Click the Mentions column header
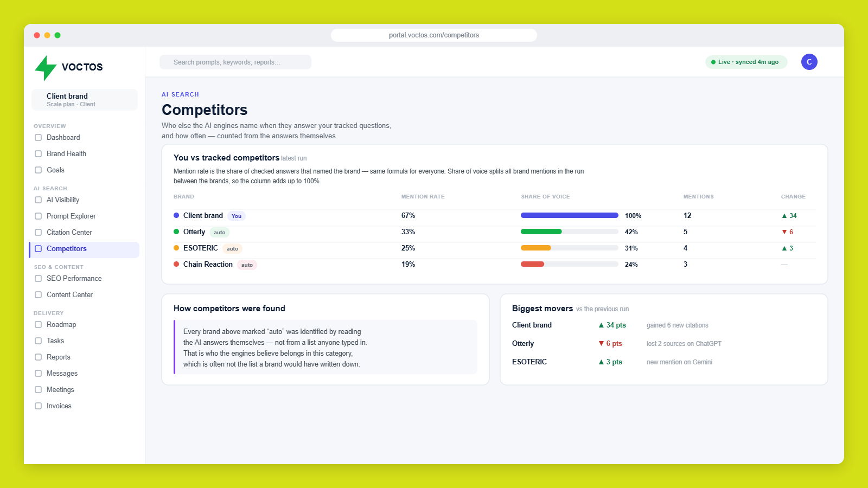Image resolution: width=868 pixels, height=488 pixels. tap(698, 197)
